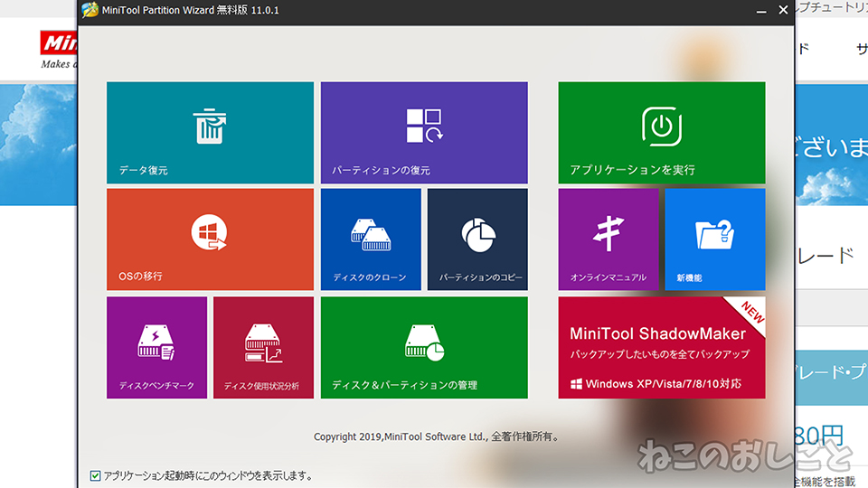This screenshot has height=488, width=868.
Task: Open the MiniTool ShadowMaker banner heading
Action: (x=657, y=333)
